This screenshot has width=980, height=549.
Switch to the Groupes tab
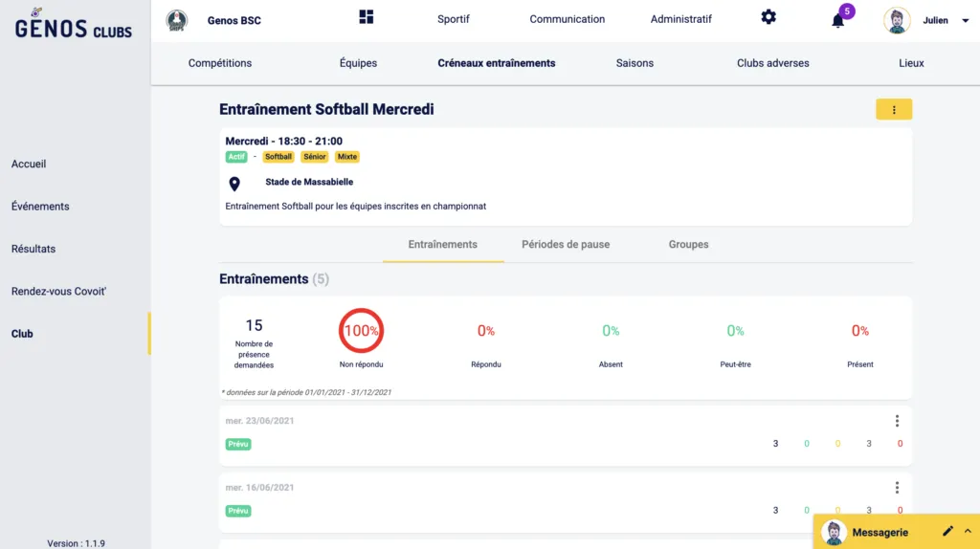(688, 245)
